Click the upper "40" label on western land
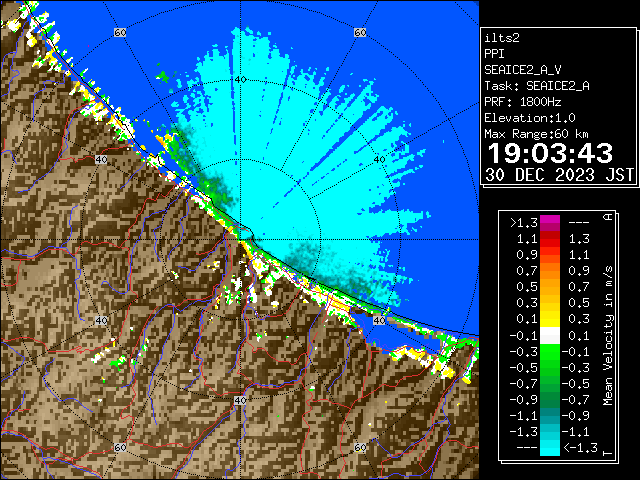 point(101,160)
